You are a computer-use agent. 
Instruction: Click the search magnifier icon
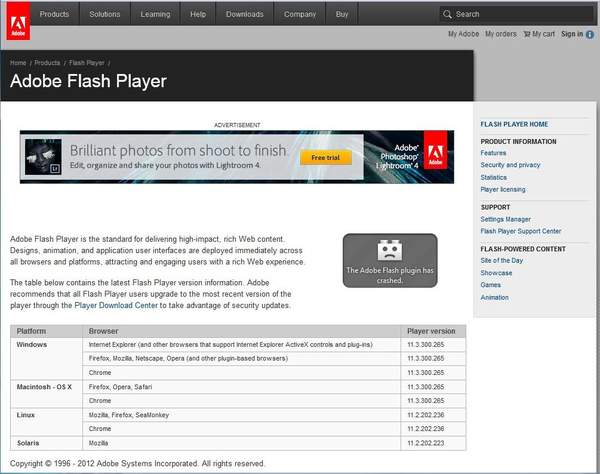[x=447, y=14]
